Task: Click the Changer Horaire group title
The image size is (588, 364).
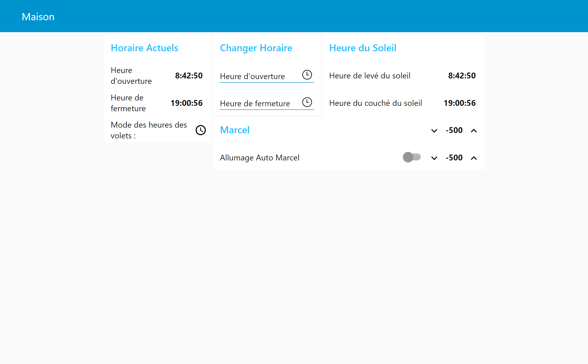Action: coord(256,48)
